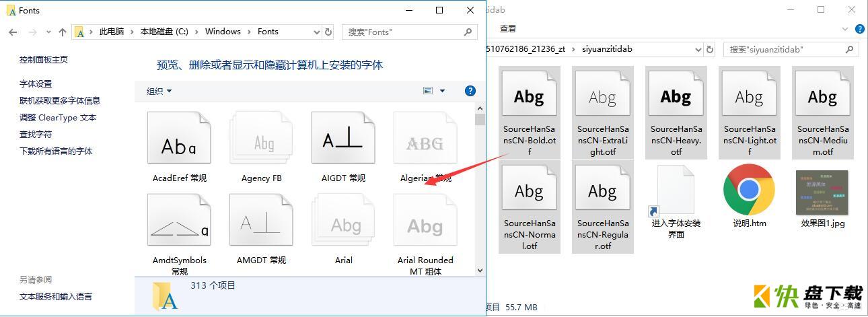
Task: Open recent locations dropdown in Fonts window
Action: tap(48, 32)
